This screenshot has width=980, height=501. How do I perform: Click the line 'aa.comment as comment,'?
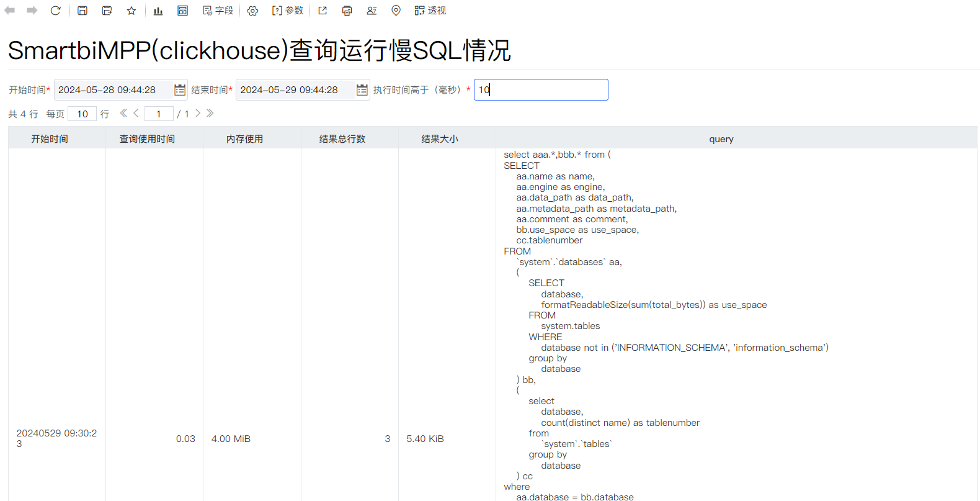[x=572, y=219]
